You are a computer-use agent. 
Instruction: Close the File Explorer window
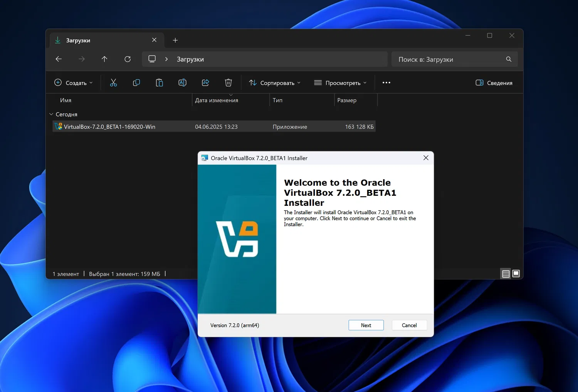pyautogui.click(x=512, y=35)
